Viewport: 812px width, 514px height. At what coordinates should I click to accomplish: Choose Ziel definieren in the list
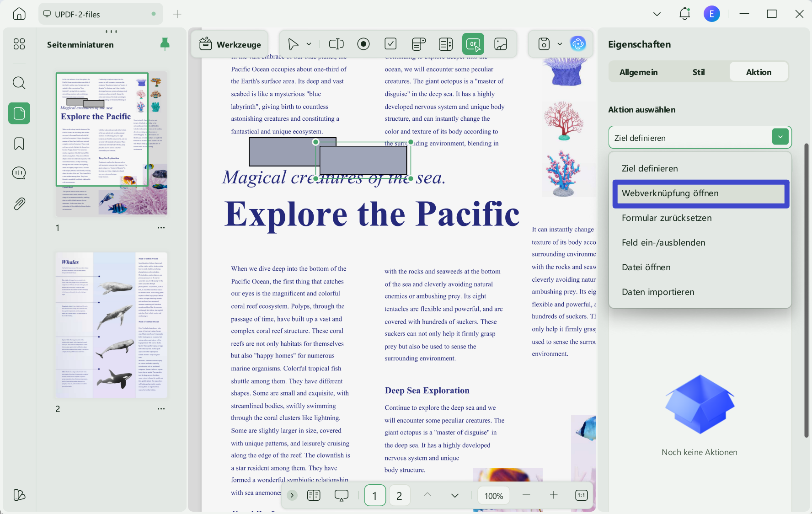coord(700,168)
